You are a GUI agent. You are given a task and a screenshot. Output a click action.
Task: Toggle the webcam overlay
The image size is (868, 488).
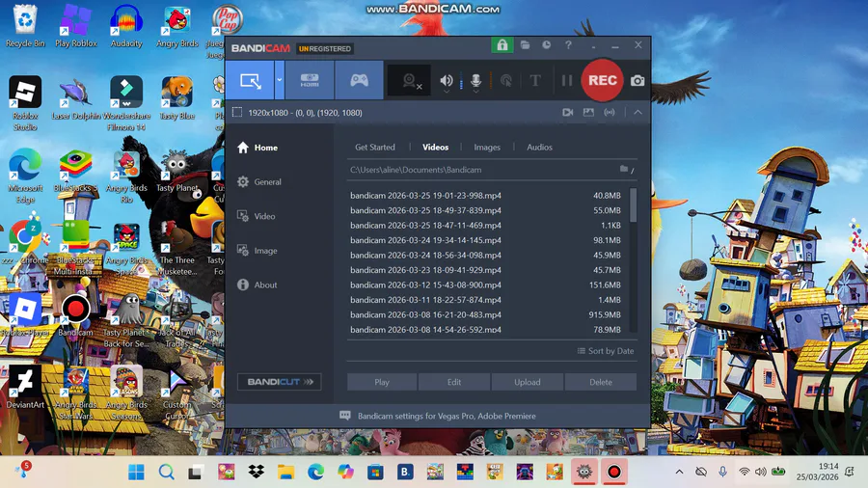(x=409, y=81)
